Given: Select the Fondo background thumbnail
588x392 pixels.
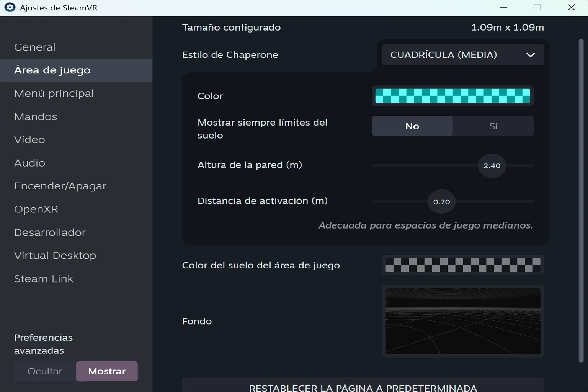Looking at the screenshot, I should (x=463, y=321).
